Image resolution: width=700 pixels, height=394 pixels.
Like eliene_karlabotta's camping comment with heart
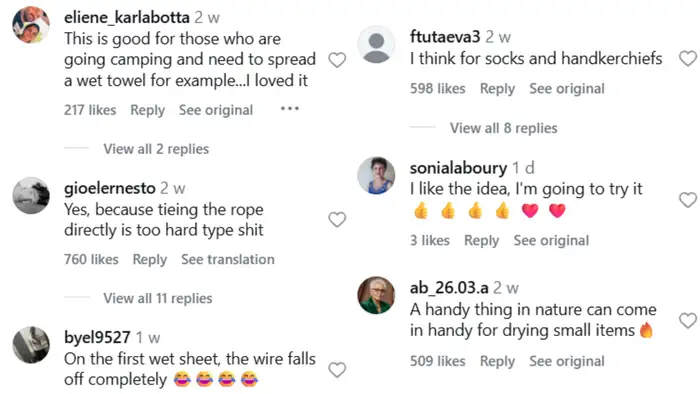coord(337,60)
